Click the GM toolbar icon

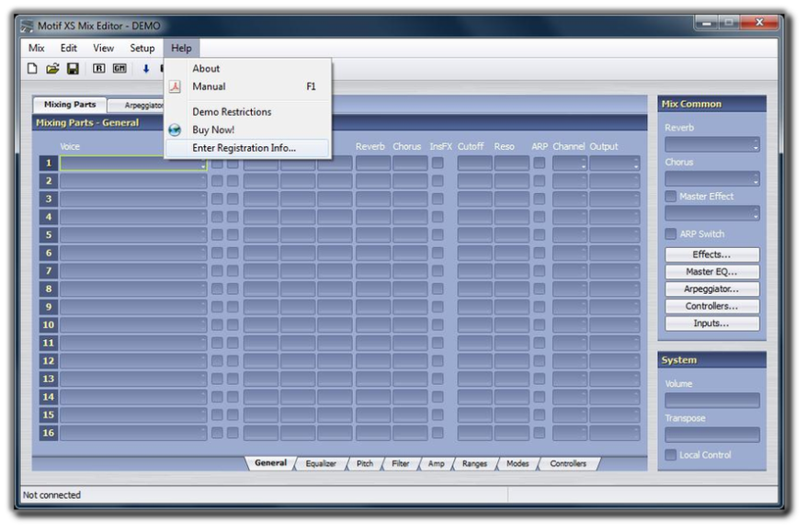click(119, 68)
